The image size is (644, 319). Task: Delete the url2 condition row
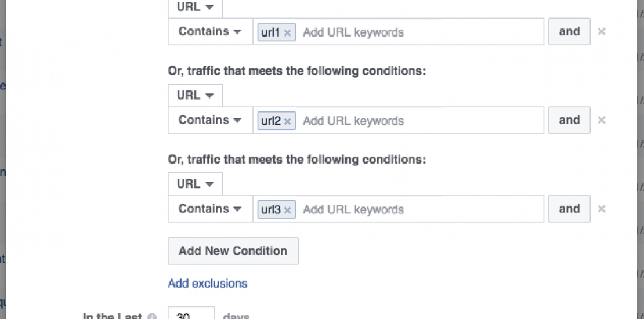pos(602,121)
